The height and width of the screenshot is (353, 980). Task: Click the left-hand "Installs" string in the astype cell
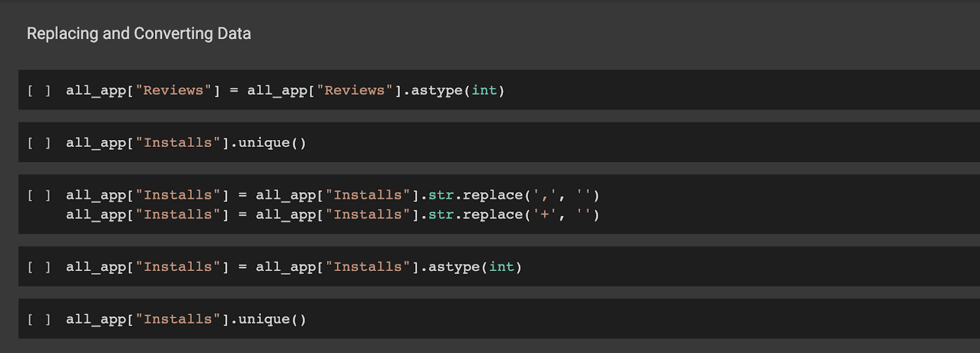[178, 267]
